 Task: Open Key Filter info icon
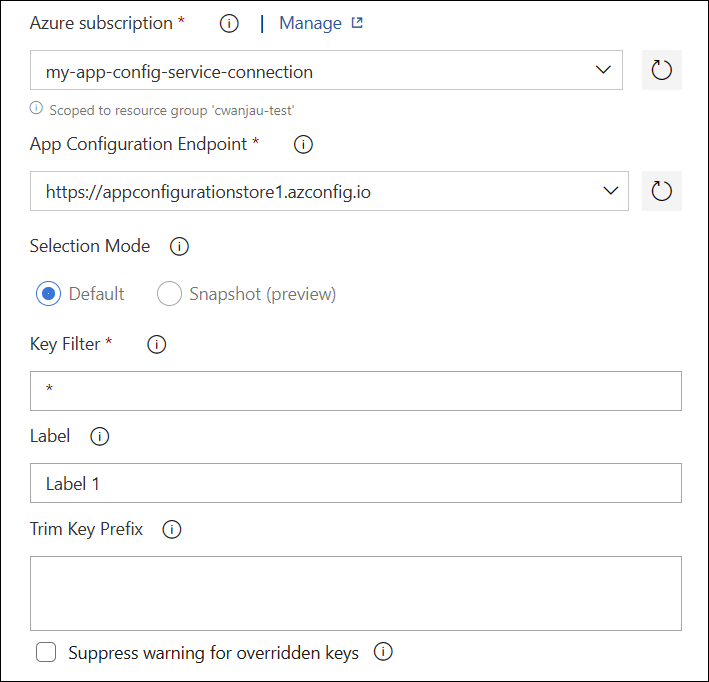pyautogui.click(x=156, y=344)
